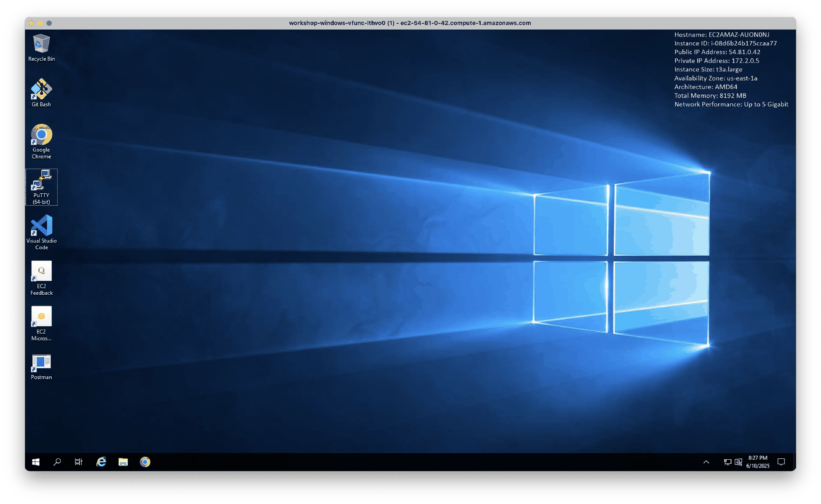Viewport: 821px width, 504px height.
Task: Open taskbar search magnifier
Action: tap(57, 462)
